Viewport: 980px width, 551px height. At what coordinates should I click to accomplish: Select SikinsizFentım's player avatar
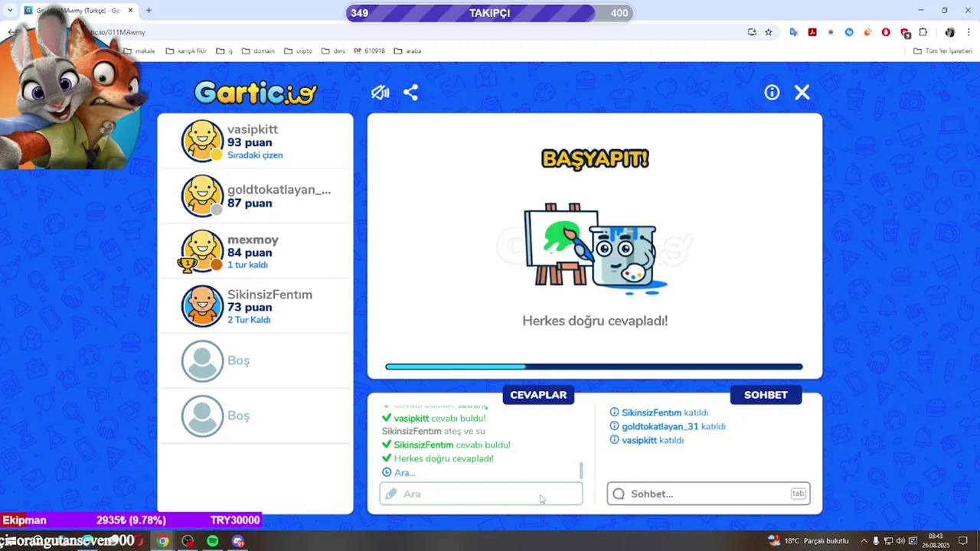pyautogui.click(x=202, y=306)
